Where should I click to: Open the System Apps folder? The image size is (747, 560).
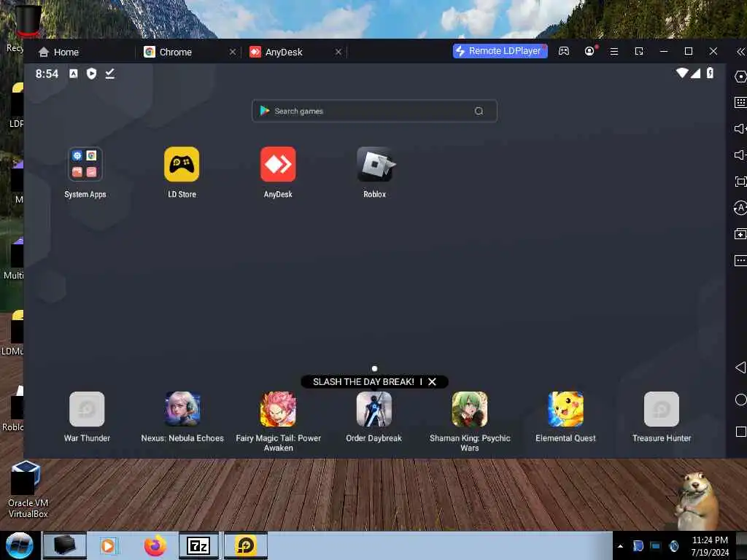coord(85,164)
